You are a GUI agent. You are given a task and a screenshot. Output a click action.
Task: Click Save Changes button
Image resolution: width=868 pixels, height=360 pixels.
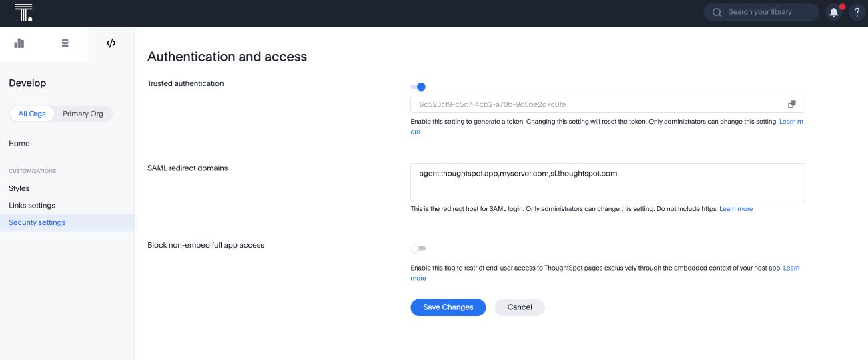pyautogui.click(x=448, y=307)
